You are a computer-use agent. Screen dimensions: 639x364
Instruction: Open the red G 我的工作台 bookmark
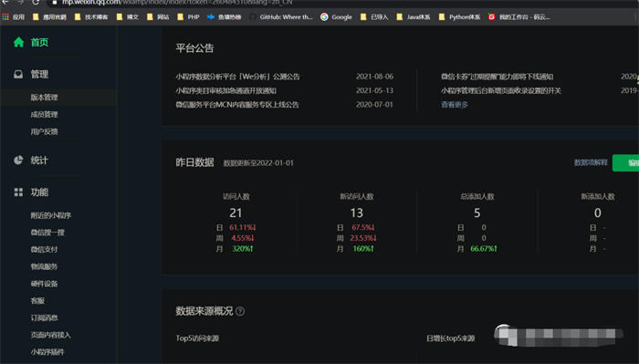click(519, 17)
